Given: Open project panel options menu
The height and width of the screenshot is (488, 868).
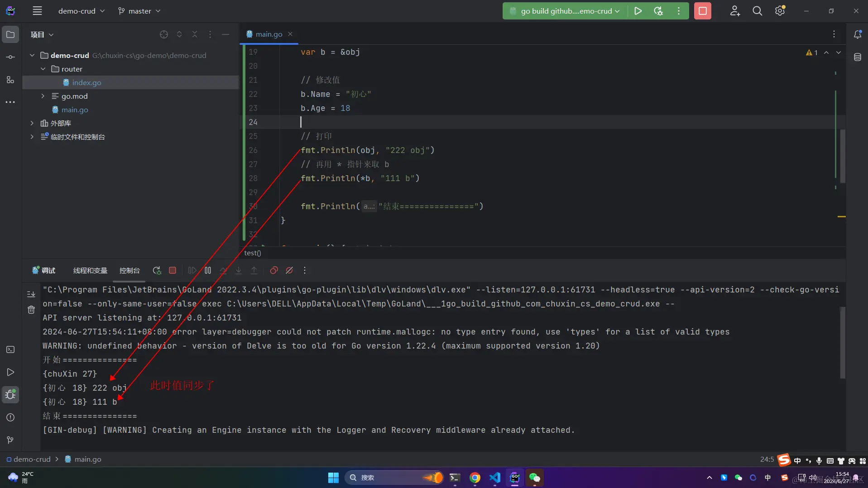Looking at the screenshot, I should [x=210, y=34].
